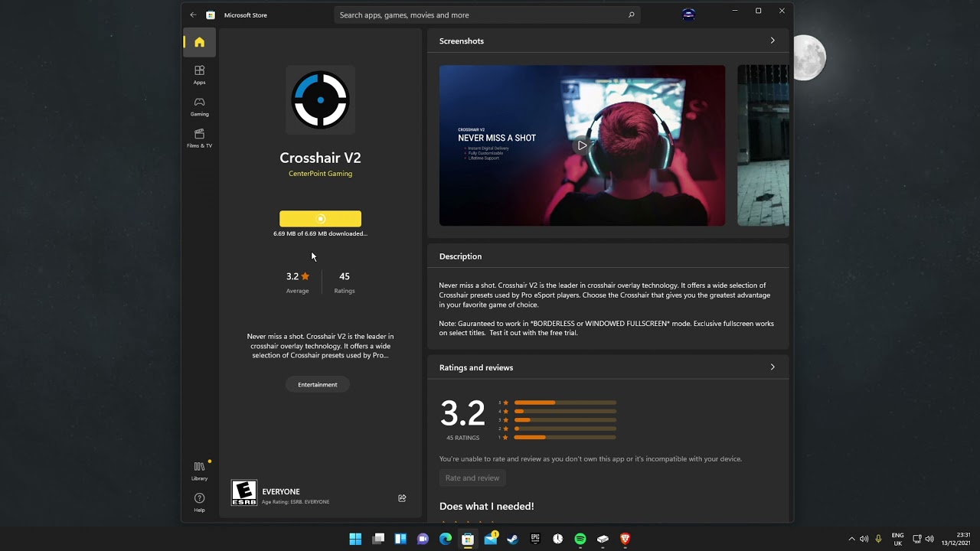Click the 5-star rating bar
Screen dimensions: 980x551
pyautogui.click(x=565, y=403)
